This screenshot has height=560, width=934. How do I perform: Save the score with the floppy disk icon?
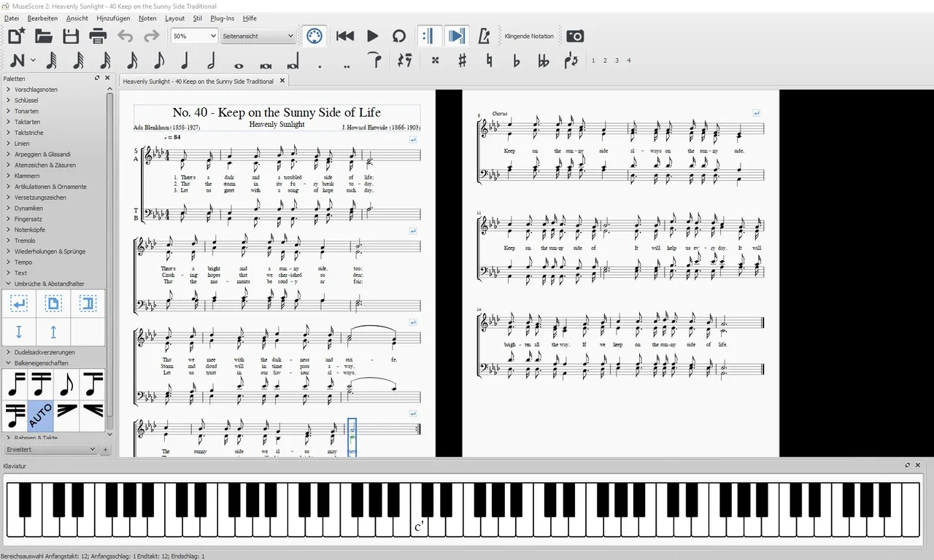click(71, 36)
